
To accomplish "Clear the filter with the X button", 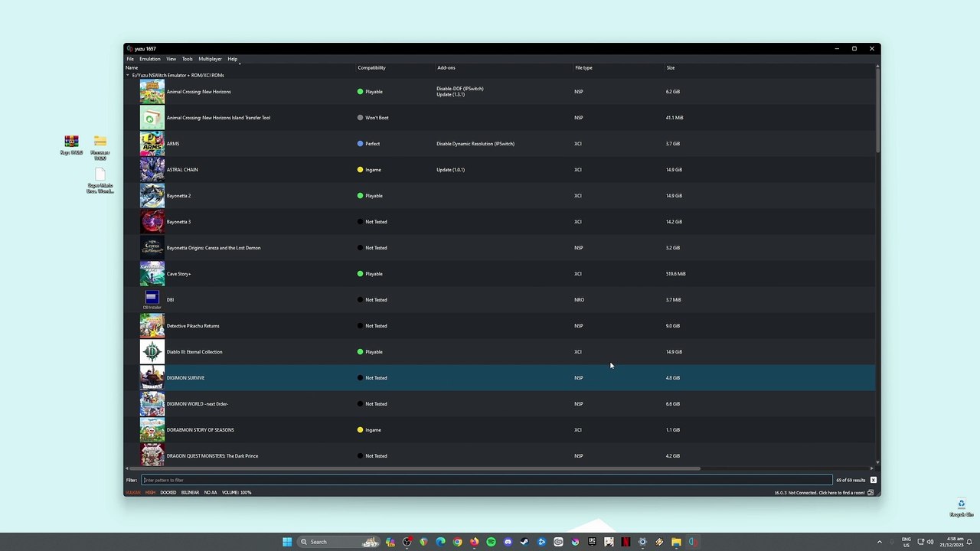I will coord(873,480).
